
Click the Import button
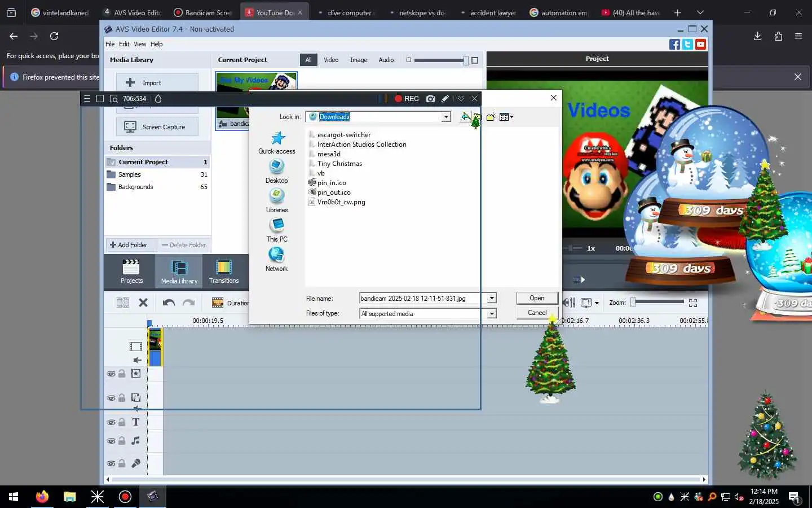[x=157, y=83]
